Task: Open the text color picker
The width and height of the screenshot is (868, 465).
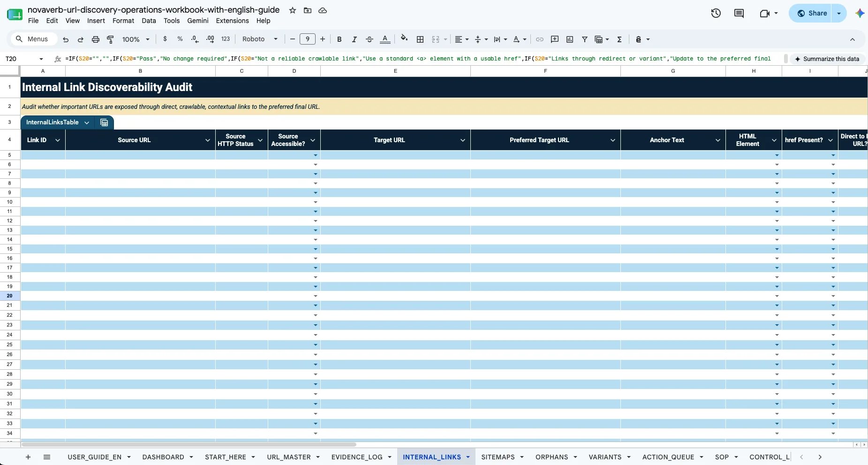Action: pos(385,39)
